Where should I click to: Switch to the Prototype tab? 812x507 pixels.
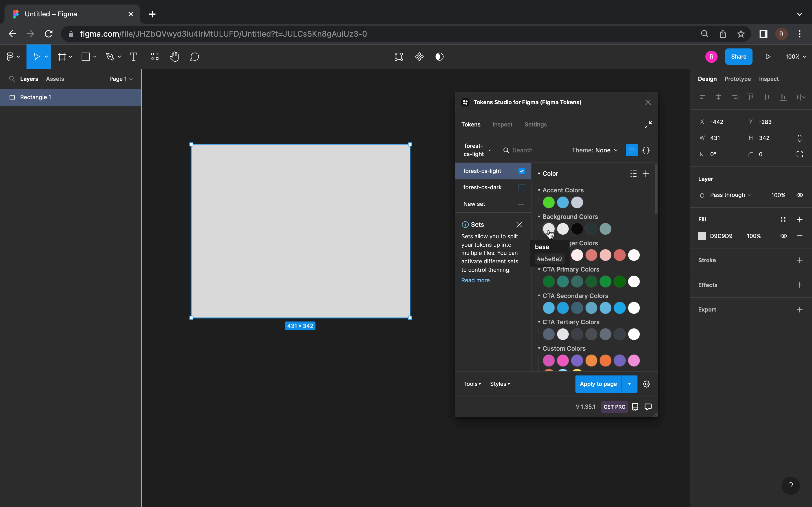tap(737, 79)
